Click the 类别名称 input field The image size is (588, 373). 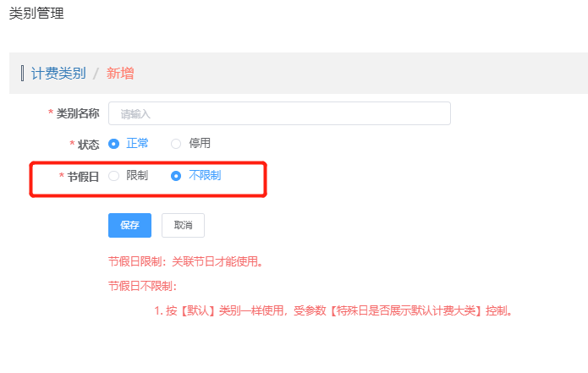coord(279,113)
